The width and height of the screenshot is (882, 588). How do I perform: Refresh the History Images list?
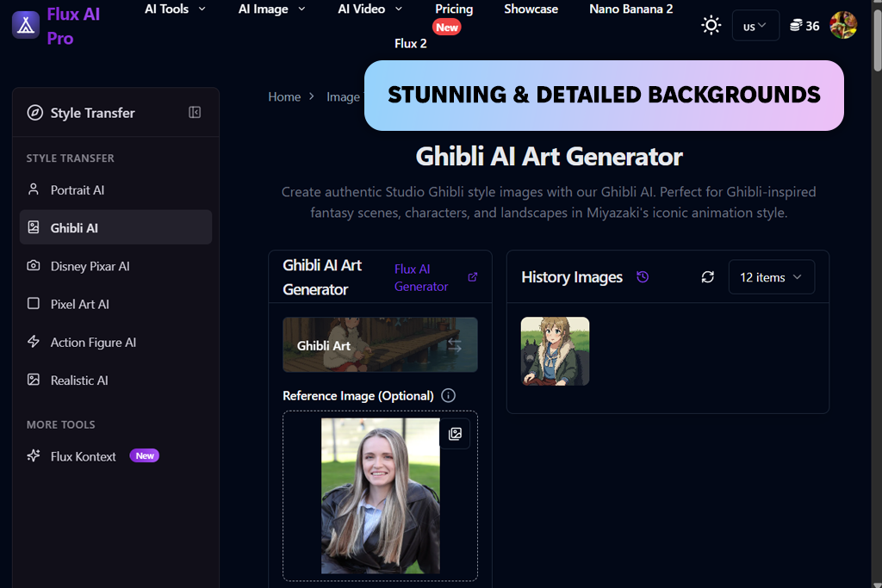(708, 277)
